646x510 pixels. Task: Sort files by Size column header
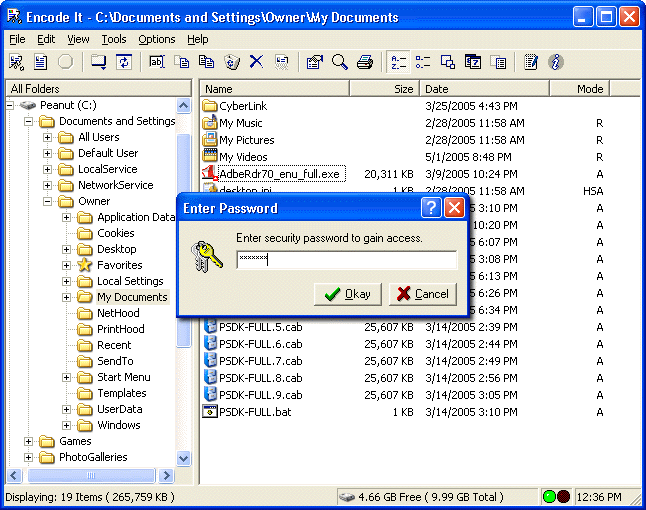(x=384, y=89)
